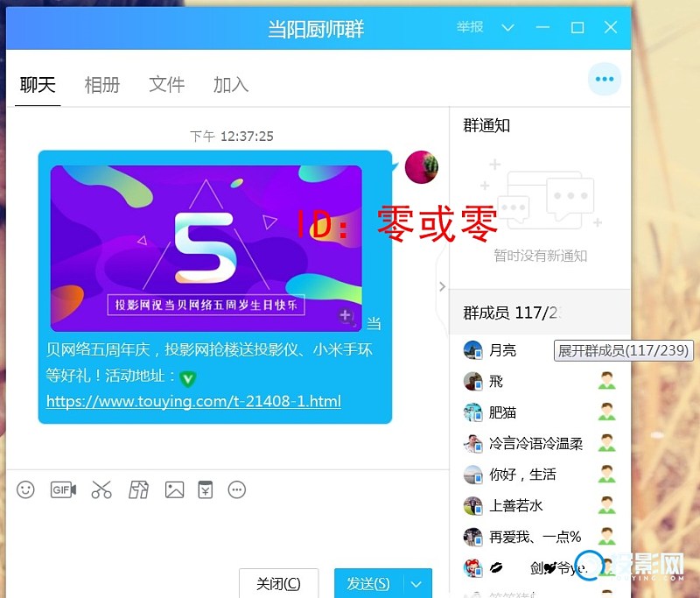Open send options dropdown arrow
The image size is (700, 598).
coord(416,584)
